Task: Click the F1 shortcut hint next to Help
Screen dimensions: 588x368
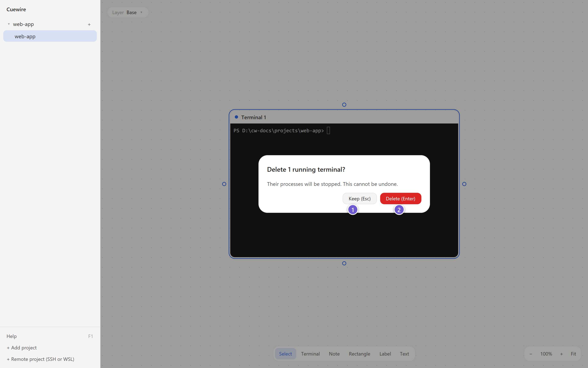Action: pyautogui.click(x=90, y=336)
